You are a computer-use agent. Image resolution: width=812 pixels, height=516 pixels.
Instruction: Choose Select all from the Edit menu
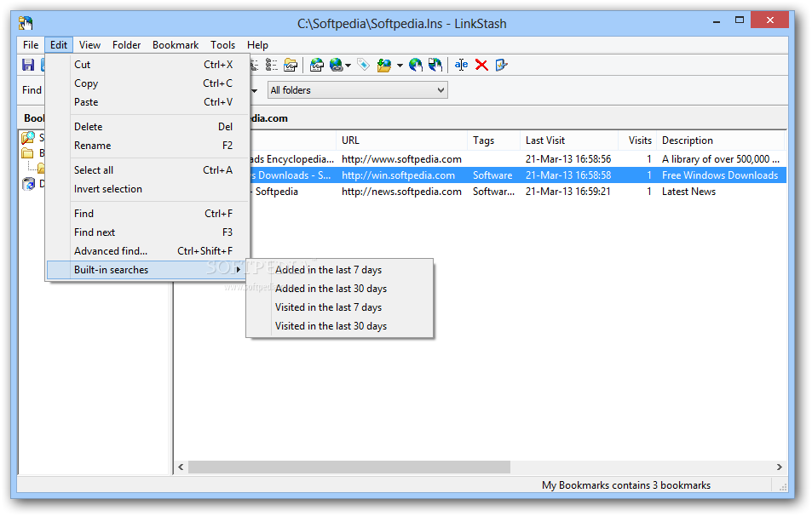click(147, 170)
